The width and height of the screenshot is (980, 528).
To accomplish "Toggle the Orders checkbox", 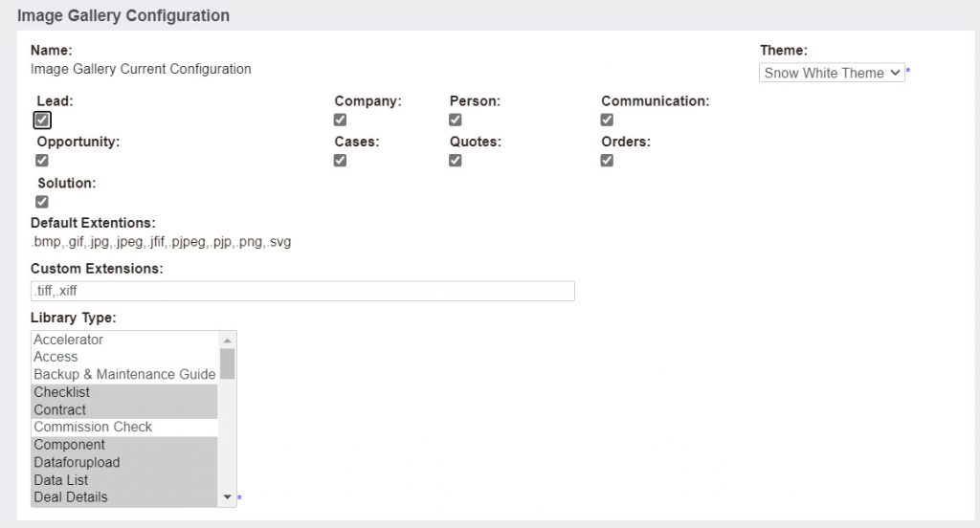I will 607,161.
